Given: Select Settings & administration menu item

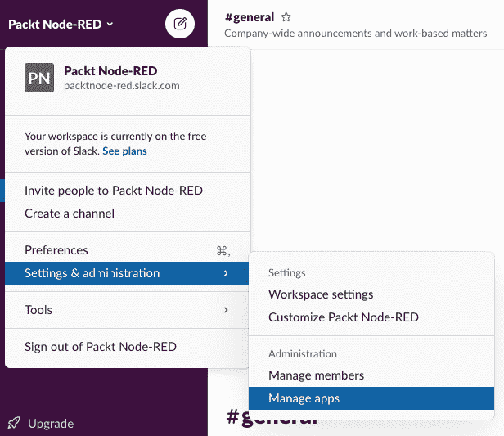Looking at the screenshot, I should (x=127, y=273).
